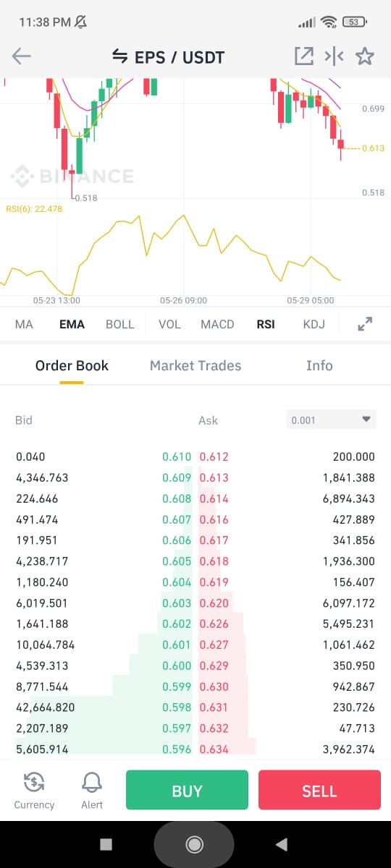Viewport: 391px width, 868px height.
Task: Open the share/external link icon
Action: tap(303, 56)
